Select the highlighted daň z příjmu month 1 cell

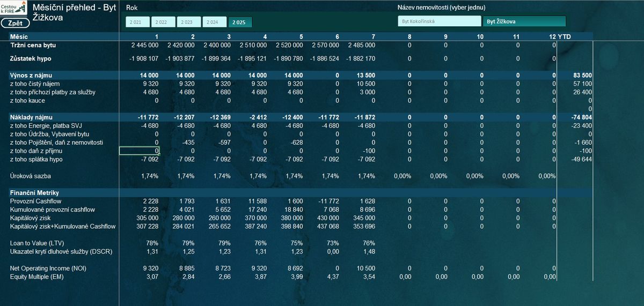point(139,151)
